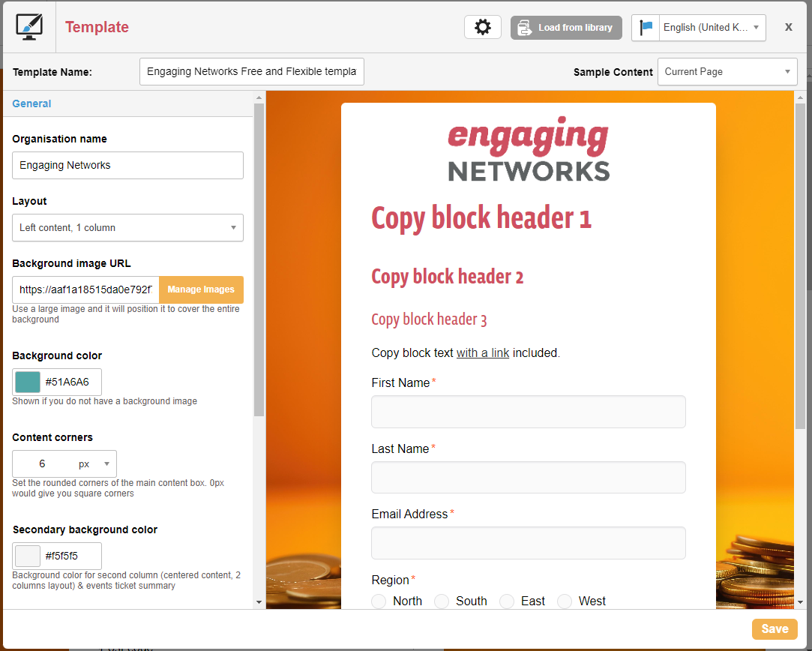Choose the East region radio option
The width and height of the screenshot is (812, 651).
click(x=508, y=601)
